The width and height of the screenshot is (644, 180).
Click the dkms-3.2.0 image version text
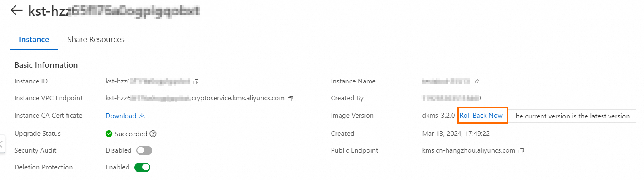pyautogui.click(x=438, y=116)
